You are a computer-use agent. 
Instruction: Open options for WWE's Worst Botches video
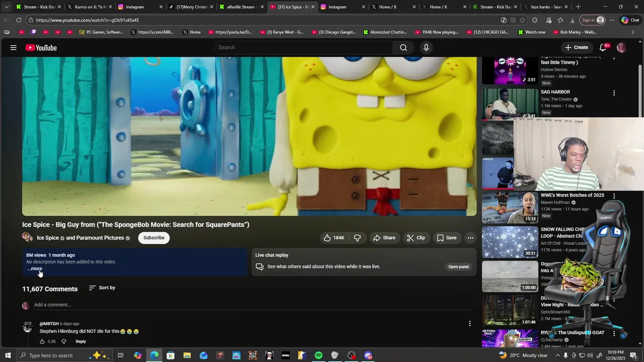[614, 196]
